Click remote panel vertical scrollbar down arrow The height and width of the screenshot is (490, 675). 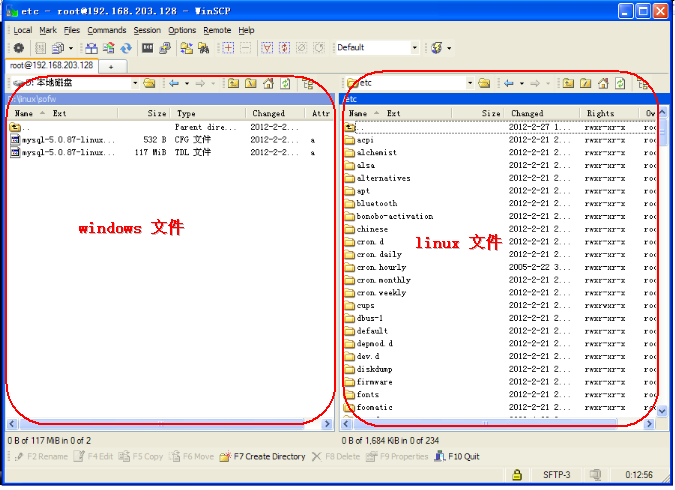pyautogui.click(x=662, y=411)
